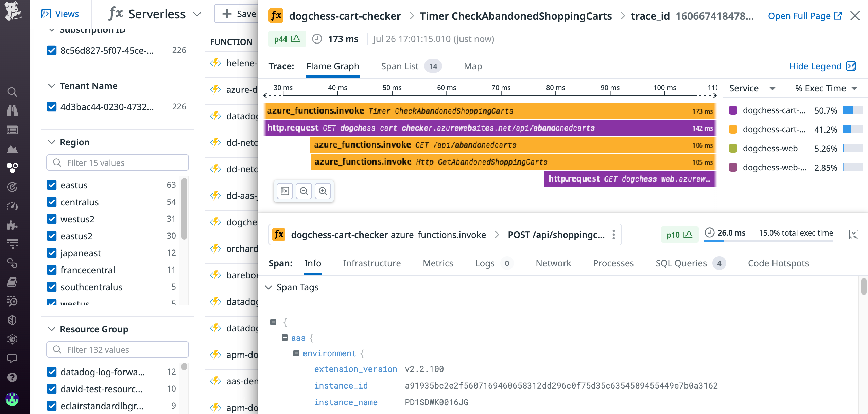Screen dimensions: 868x414
Task: Collapse the Tenant Name filter section
Action: coord(52,86)
